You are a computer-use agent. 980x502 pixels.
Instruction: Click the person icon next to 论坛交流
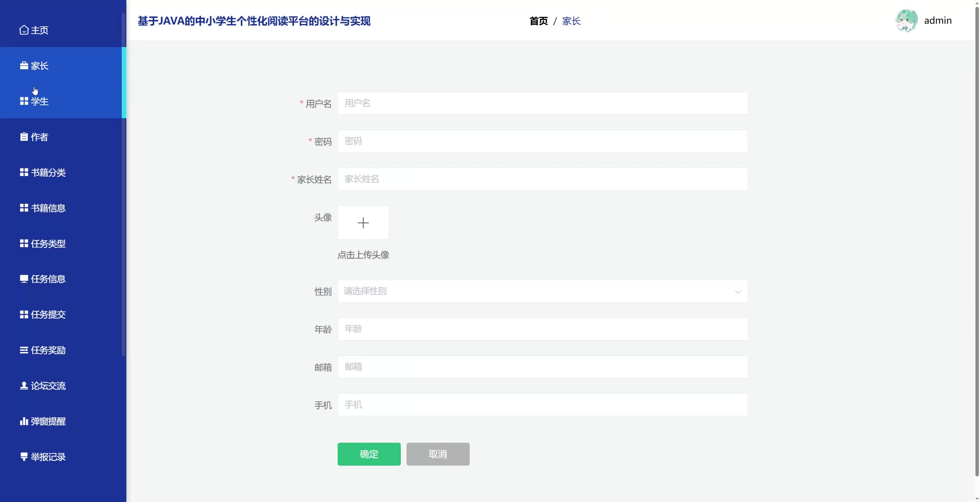tap(24, 385)
